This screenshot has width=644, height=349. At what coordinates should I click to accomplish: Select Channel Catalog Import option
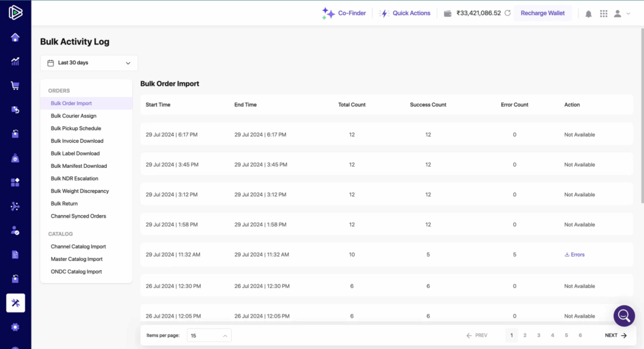tap(78, 247)
